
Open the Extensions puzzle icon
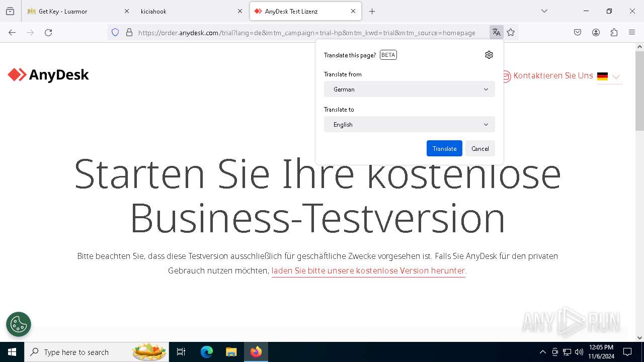[x=614, y=33]
